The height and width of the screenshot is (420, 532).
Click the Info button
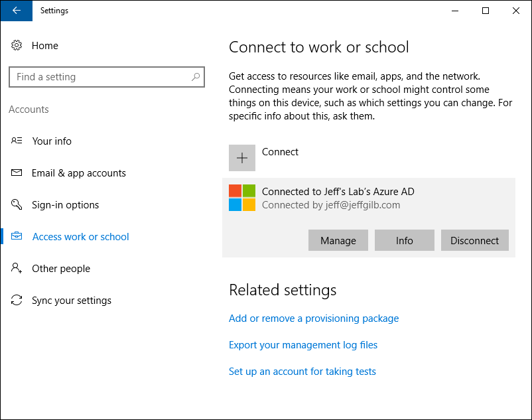pyautogui.click(x=405, y=240)
